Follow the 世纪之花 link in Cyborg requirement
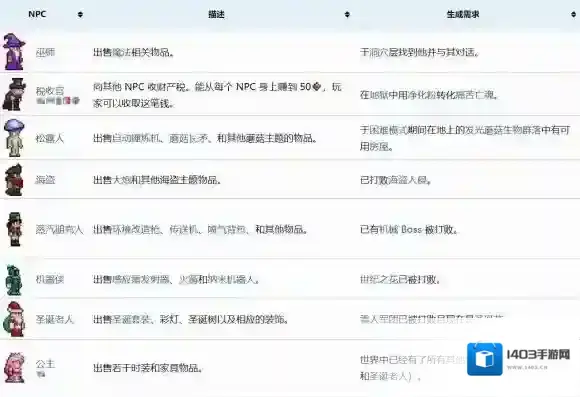Screen dimensions: 580x397 pyautogui.click(x=379, y=279)
